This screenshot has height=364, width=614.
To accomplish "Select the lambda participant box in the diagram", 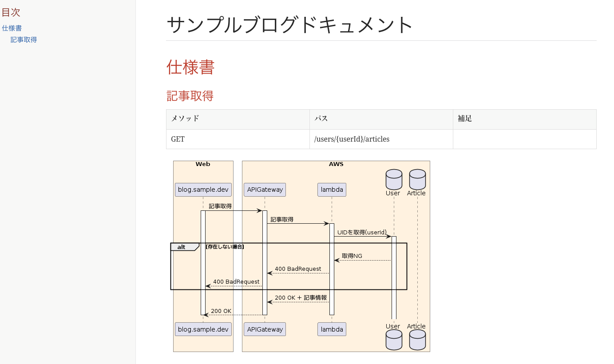I will pos(331,190).
